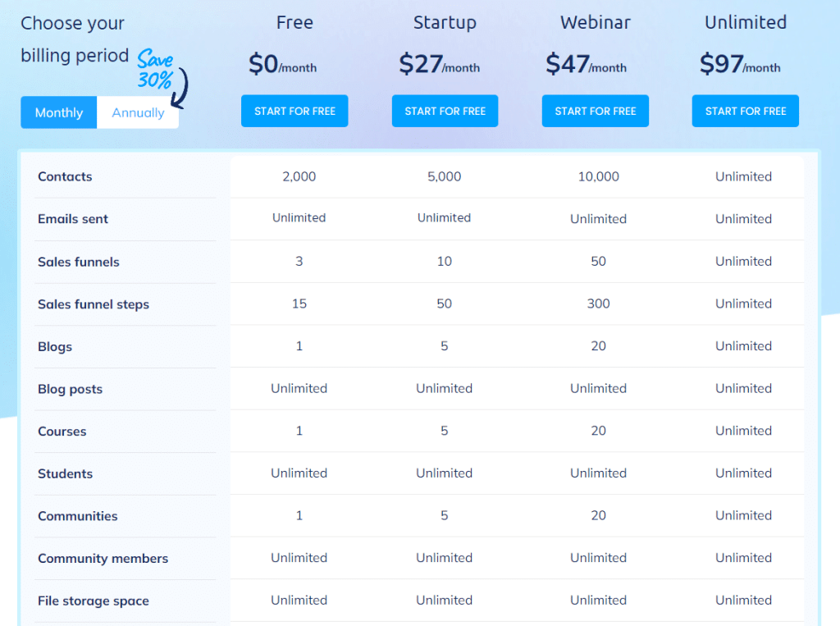
Task: Click the Communities row label
Action: [77, 516]
